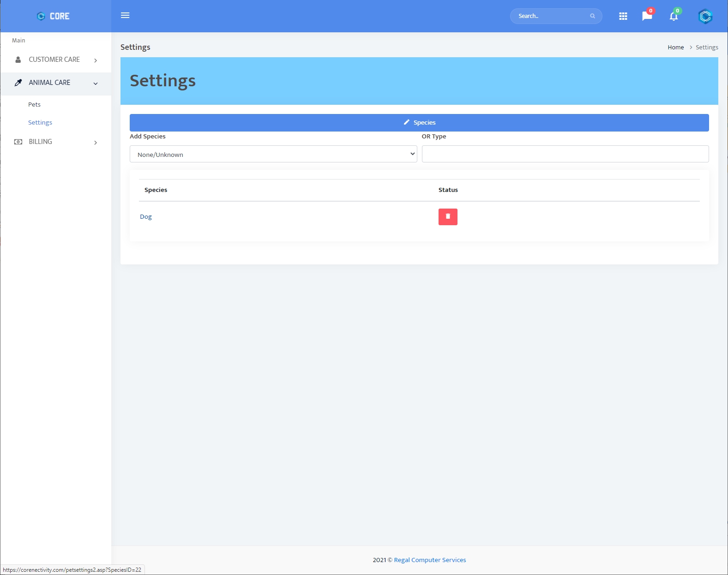
Task: Expand the BILLING menu
Action: click(x=56, y=142)
